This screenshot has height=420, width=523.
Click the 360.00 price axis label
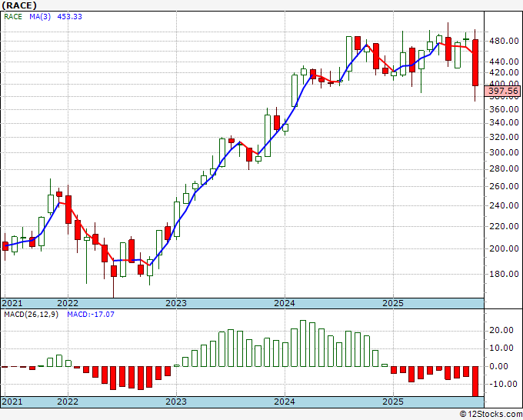pyautogui.click(x=504, y=109)
